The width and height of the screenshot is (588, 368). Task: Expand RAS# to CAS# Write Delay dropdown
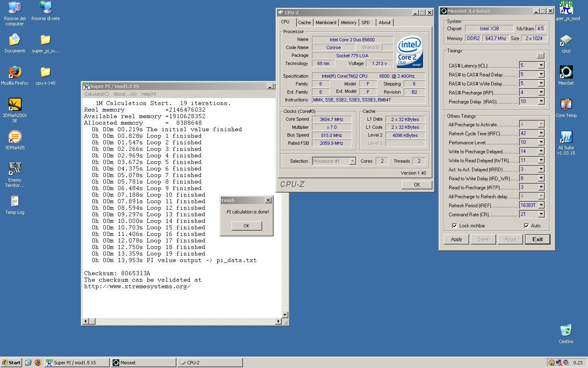[541, 83]
